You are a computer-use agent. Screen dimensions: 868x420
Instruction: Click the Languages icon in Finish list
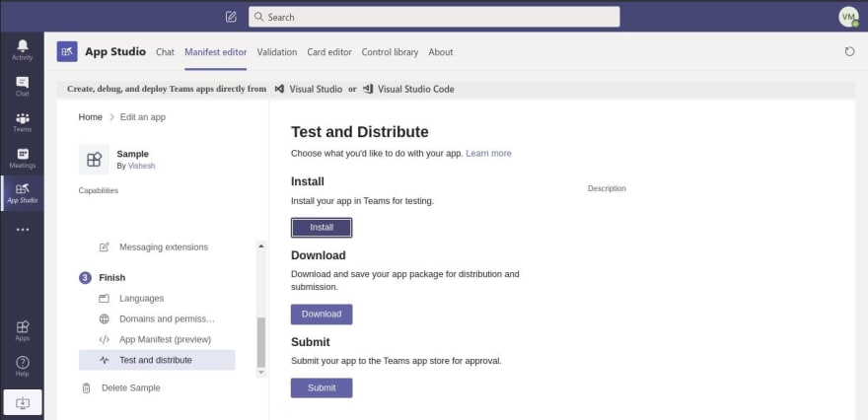(x=105, y=299)
